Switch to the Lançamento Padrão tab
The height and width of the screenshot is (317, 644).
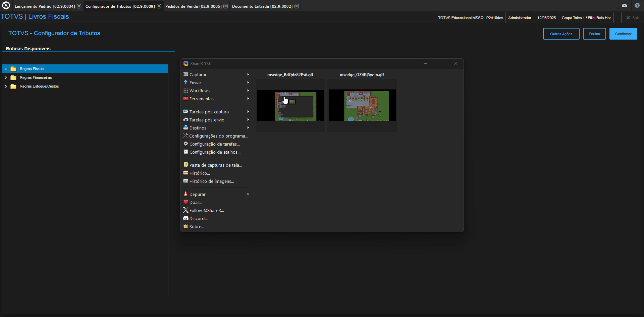tap(45, 6)
